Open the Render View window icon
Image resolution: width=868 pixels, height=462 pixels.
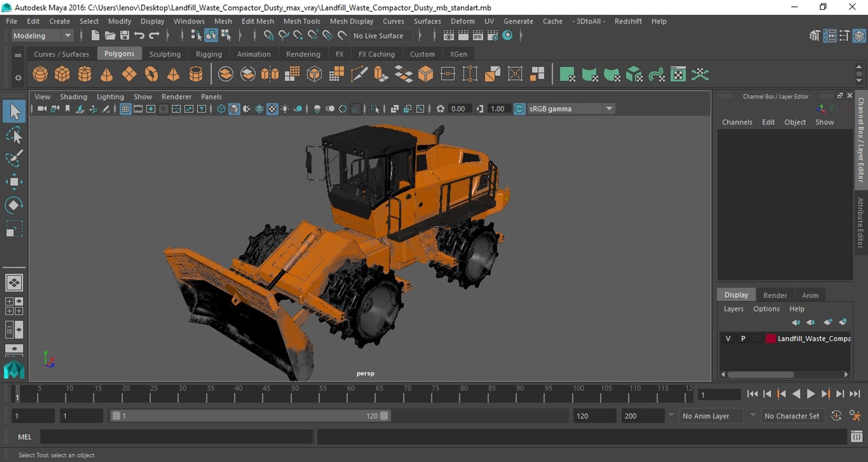point(448,35)
